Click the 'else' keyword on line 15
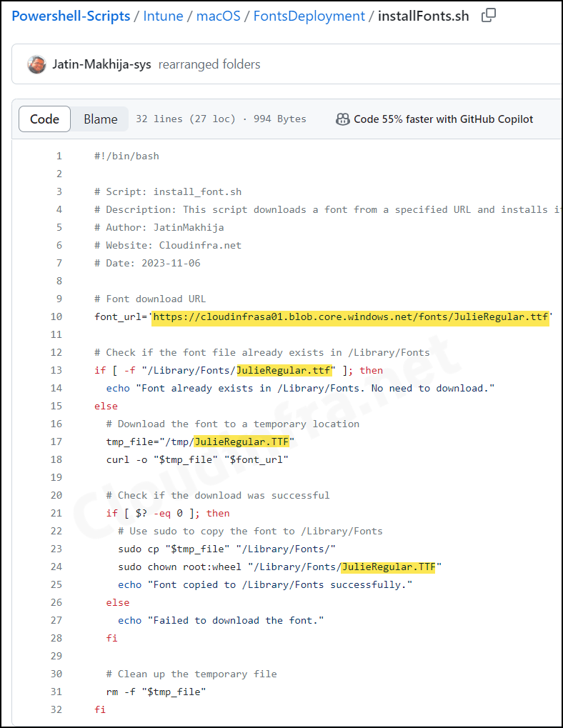Screen dimensions: 563x728 coord(106,407)
